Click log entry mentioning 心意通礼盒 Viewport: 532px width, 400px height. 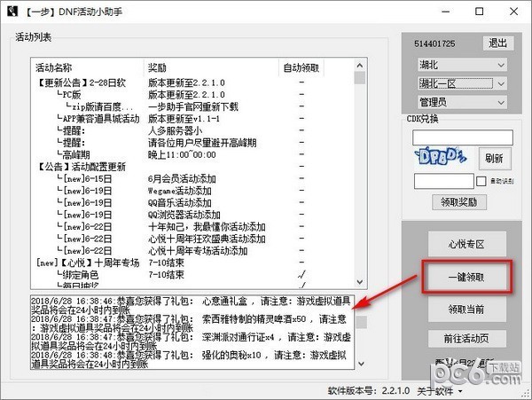click(x=191, y=305)
